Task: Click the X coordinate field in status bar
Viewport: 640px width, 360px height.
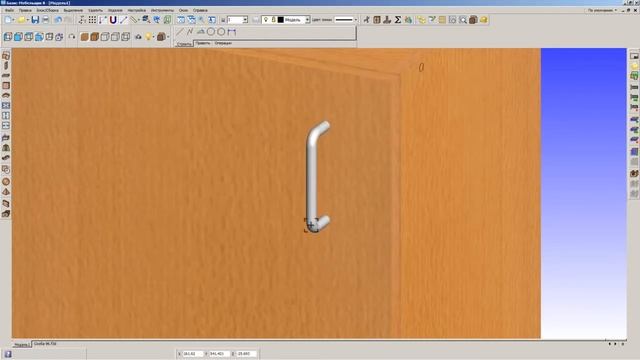Action: [192, 354]
